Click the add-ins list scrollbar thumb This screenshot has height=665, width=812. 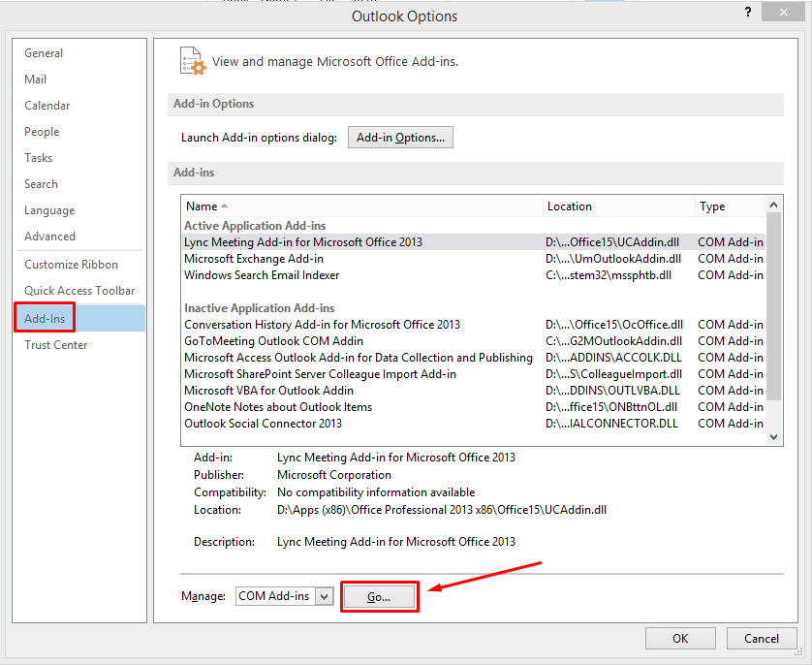click(x=773, y=306)
